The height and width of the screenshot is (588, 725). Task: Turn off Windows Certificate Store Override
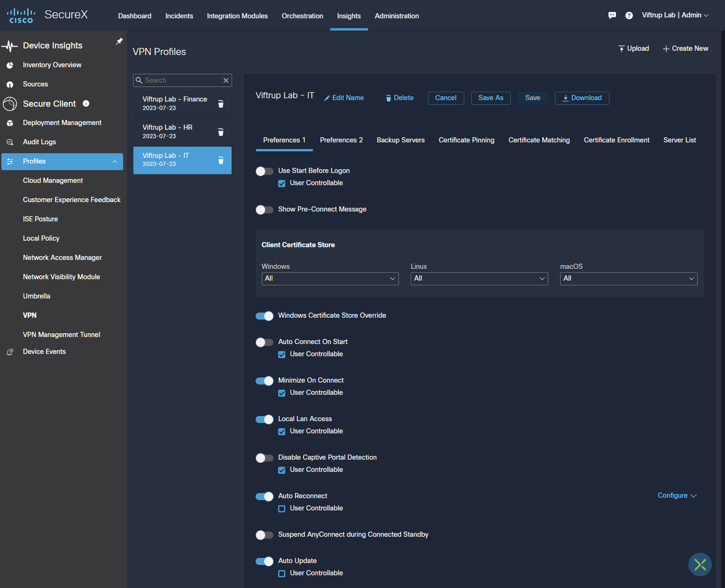click(265, 316)
